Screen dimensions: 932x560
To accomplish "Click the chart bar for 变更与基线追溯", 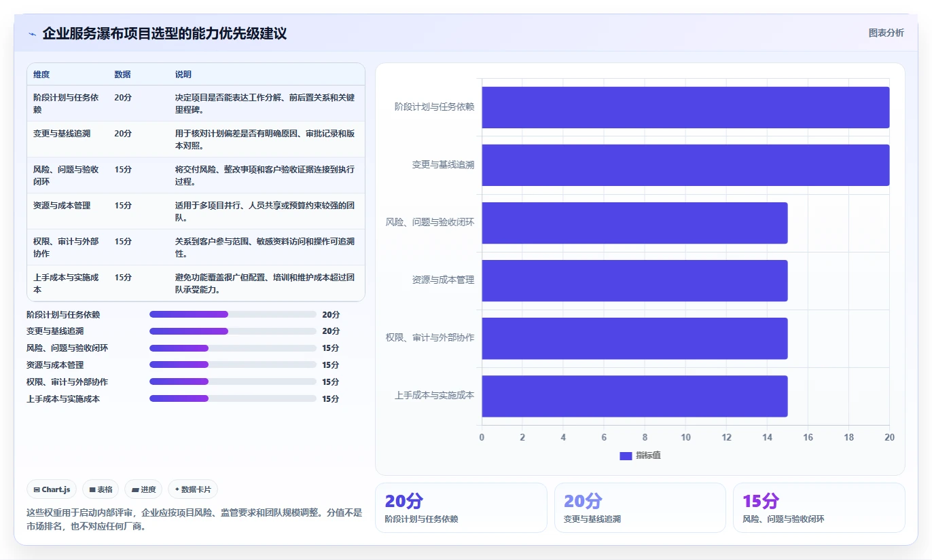I will (x=685, y=165).
